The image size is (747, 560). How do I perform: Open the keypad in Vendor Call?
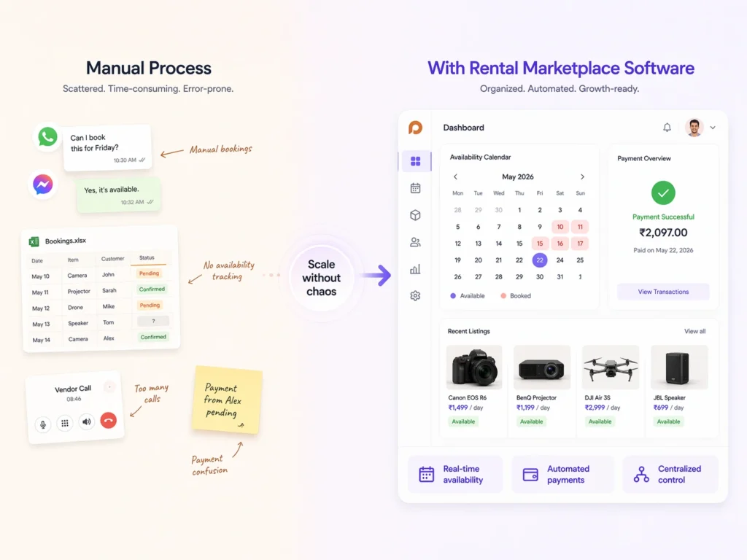click(65, 423)
